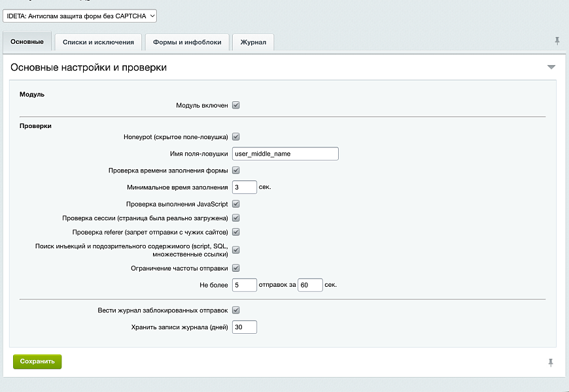The image size is (569, 392).
Task: Click the Не более submissions count field
Action: tap(245, 285)
